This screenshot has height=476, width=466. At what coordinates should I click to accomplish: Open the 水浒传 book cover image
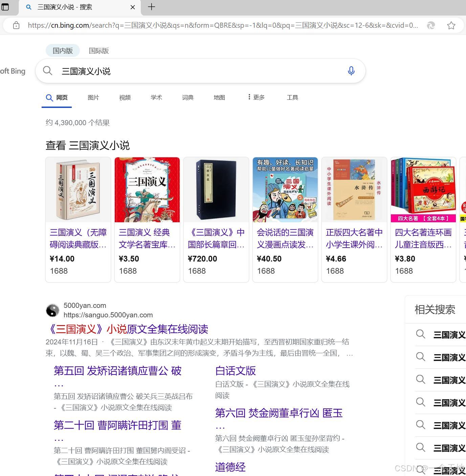354,190
